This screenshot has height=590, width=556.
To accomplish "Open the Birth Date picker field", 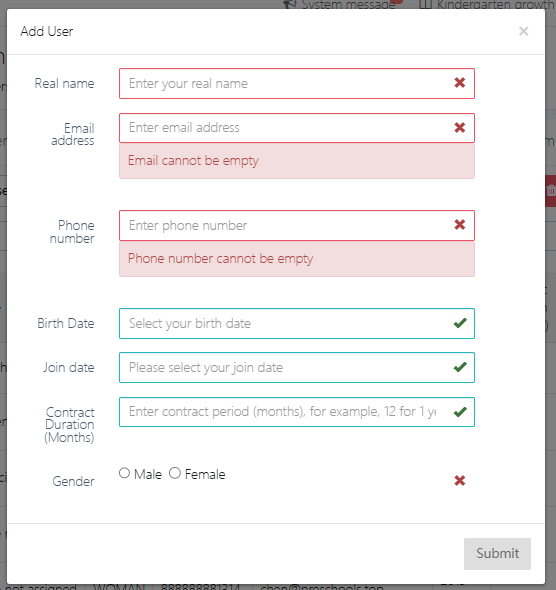I will (x=297, y=324).
